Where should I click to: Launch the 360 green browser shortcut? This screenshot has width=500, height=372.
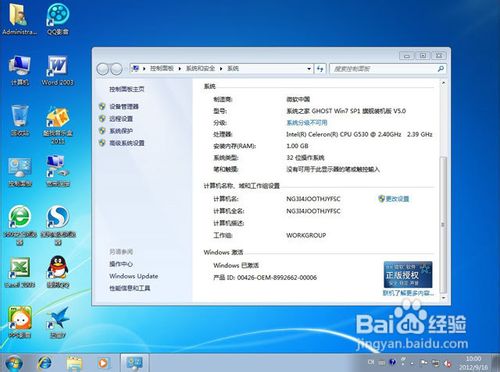pos(20,224)
